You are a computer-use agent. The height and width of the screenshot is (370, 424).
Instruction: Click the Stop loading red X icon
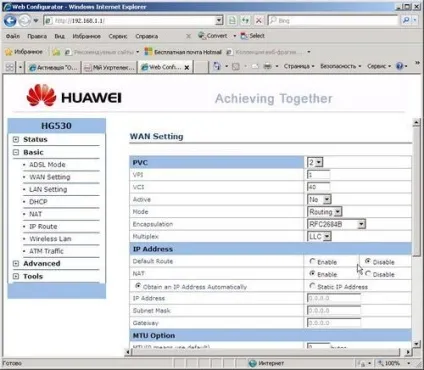pyautogui.click(x=259, y=21)
